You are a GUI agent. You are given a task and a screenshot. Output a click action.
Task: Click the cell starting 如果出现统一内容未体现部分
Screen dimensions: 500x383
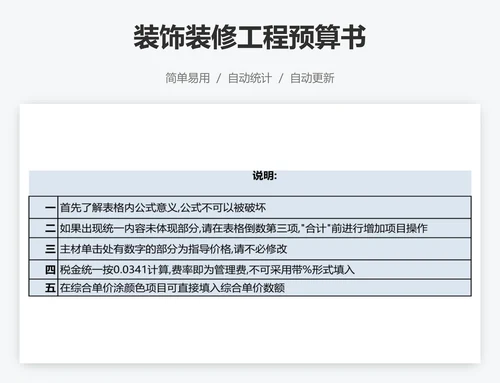(x=264, y=228)
